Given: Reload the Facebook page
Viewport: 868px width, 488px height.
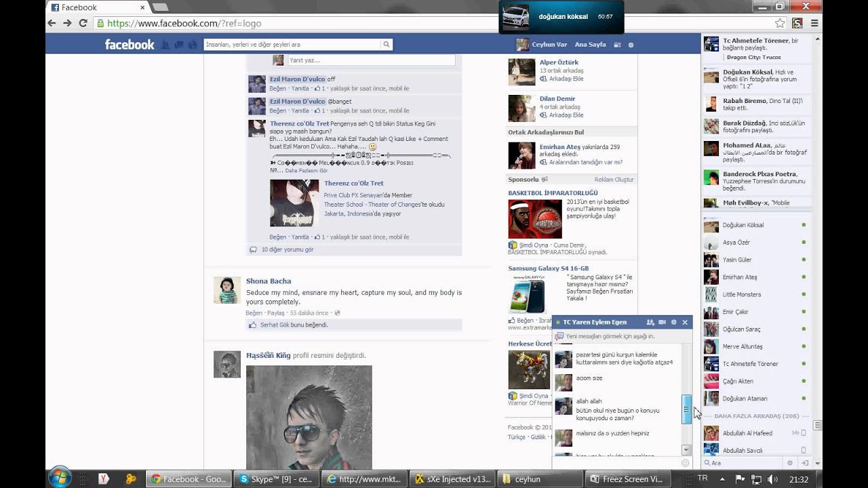Looking at the screenshot, I should coord(83,23).
